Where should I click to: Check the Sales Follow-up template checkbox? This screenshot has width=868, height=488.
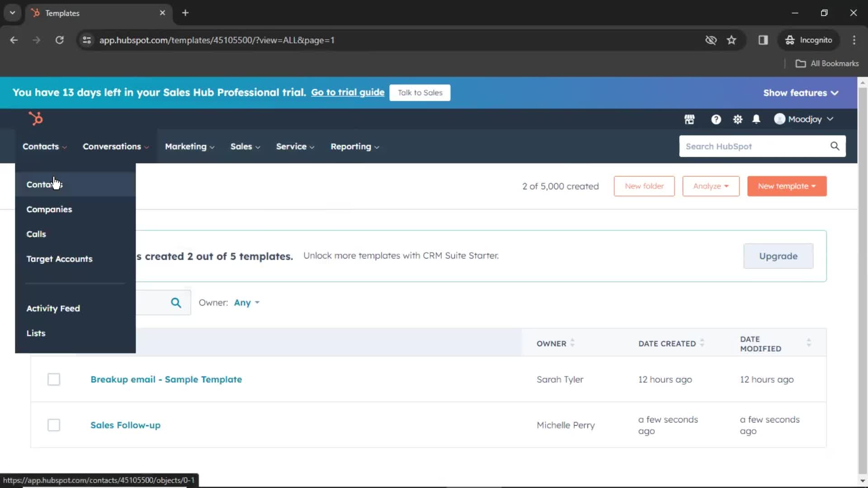(x=54, y=425)
